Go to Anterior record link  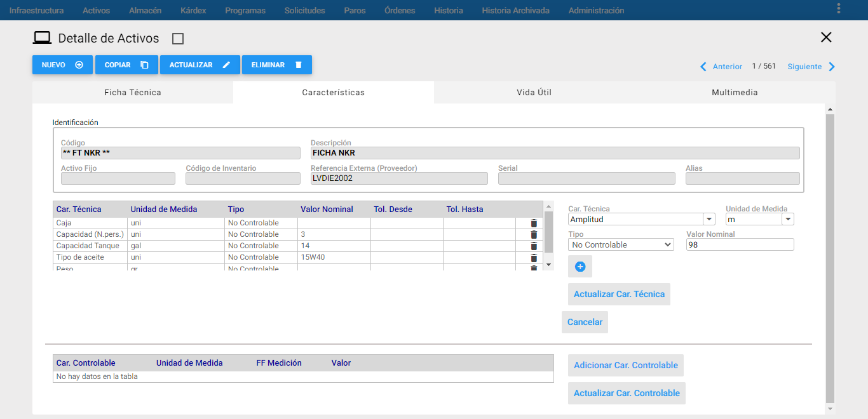click(728, 67)
